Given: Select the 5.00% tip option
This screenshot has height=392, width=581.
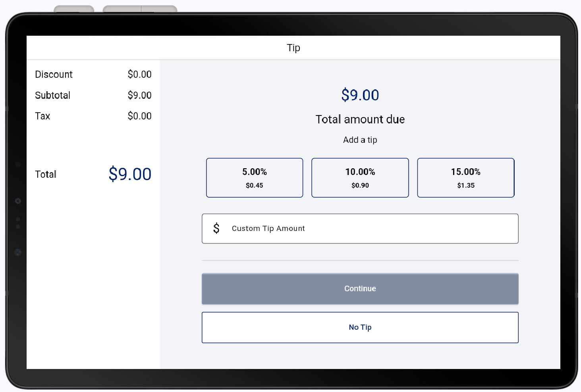Looking at the screenshot, I should [x=254, y=177].
